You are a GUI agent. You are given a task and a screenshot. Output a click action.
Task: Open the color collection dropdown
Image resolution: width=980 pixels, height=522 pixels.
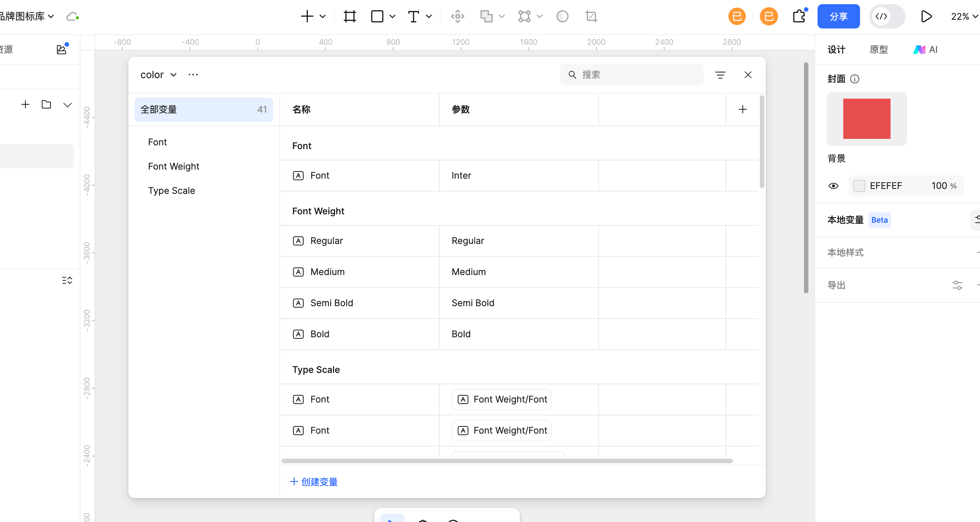click(158, 75)
